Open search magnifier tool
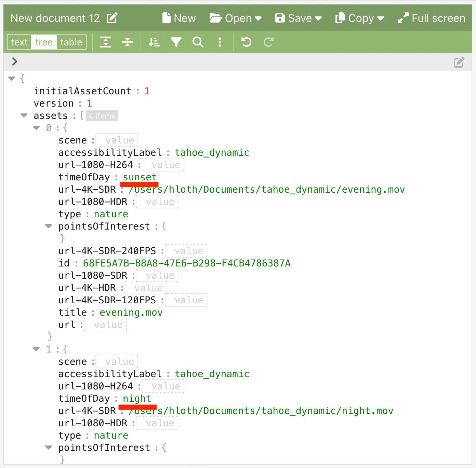Viewport: 476px width, 468px height. (x=198, y=42)
